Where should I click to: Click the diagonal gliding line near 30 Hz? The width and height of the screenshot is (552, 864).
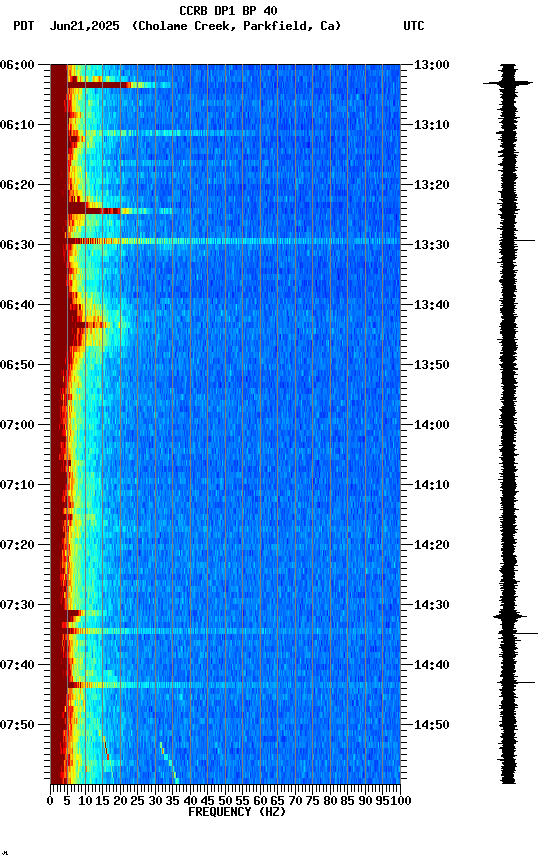[x=169, y=763]
